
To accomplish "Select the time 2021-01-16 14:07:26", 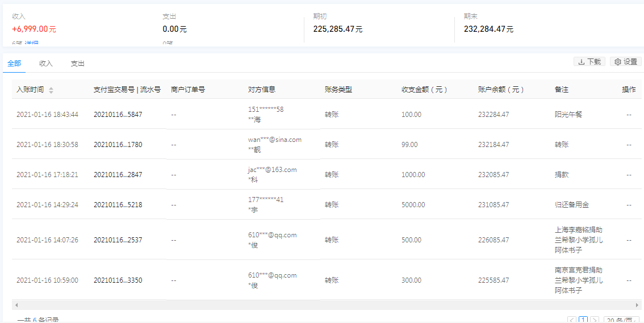I will point(47,240).
